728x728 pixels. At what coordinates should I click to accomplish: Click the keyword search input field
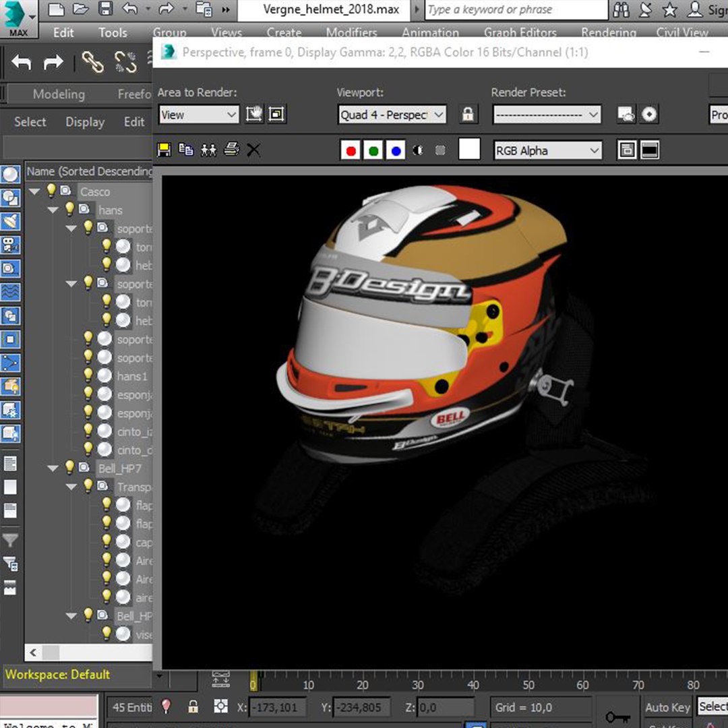tap(516, 9)
